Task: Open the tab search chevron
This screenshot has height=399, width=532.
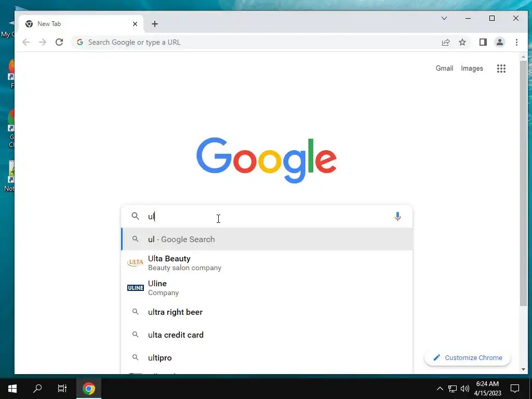Action: click(x=444, y=18)
